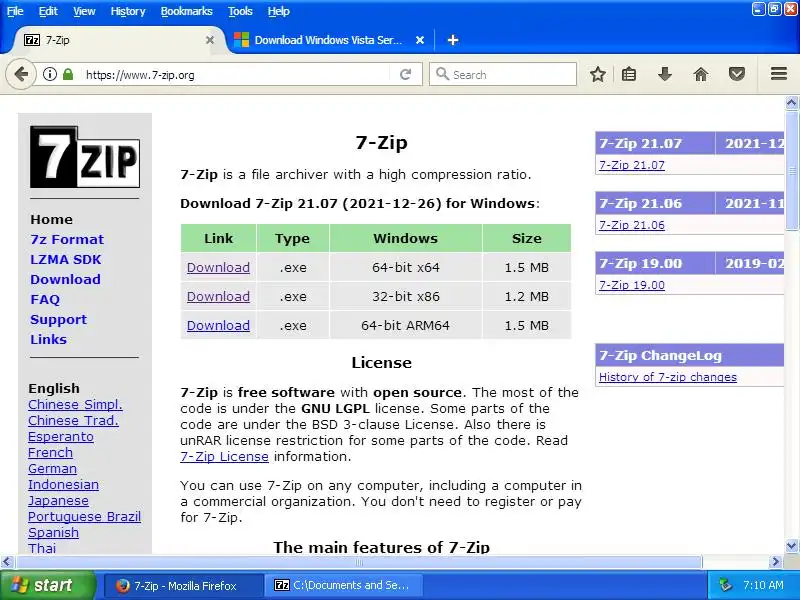
Task: Click Home in the sidebar
Action: point(52,219)
